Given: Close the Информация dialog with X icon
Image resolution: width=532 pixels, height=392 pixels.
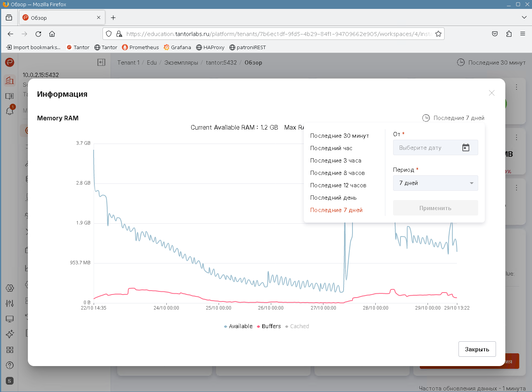Looking at the screenshot, I should coord(491,93).
